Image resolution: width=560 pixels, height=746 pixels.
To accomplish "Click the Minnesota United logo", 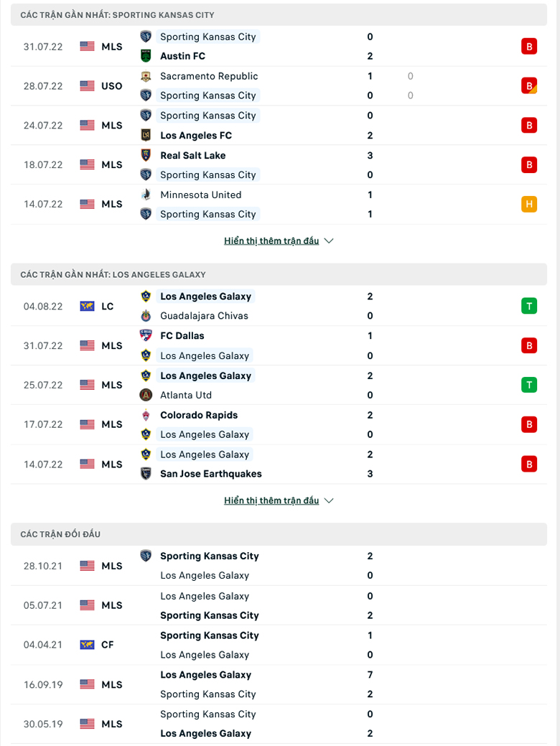I will (x=146, y=195).
